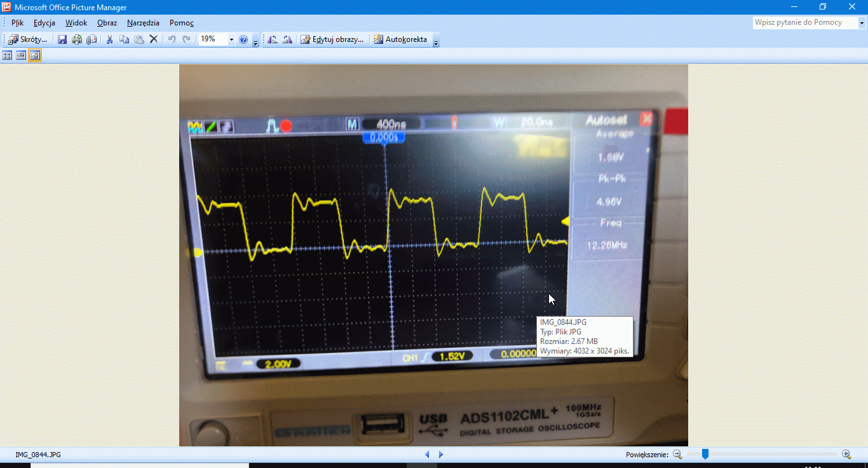Send picture via email attachment icon
Screen dimensions: 868x468
[92, 39]
